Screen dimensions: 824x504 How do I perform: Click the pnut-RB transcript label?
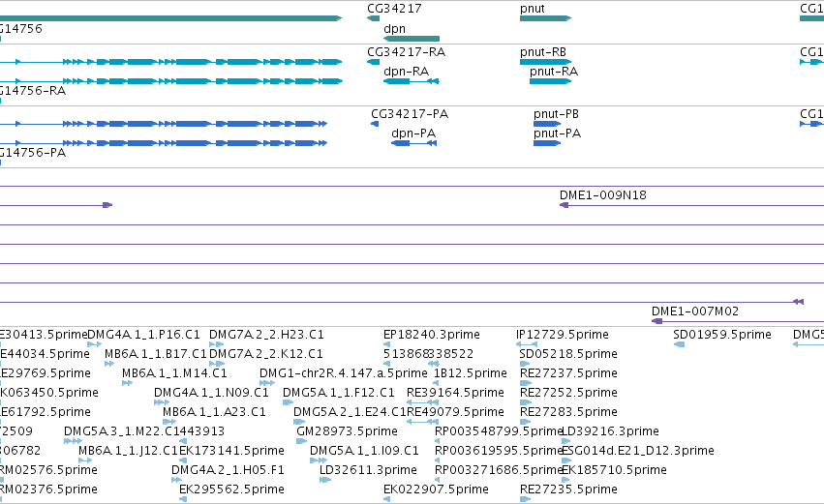pyautogui.click(x=543, y=52)
